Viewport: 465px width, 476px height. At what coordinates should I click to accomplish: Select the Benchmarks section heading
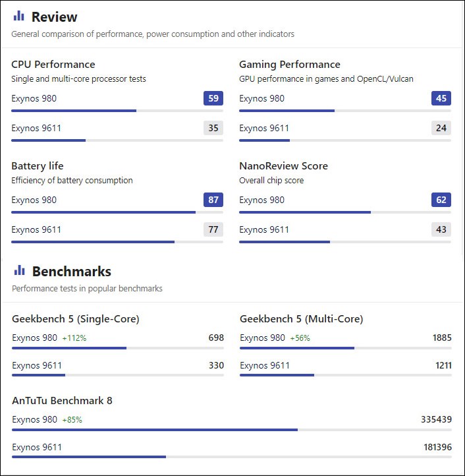[72, 272]
